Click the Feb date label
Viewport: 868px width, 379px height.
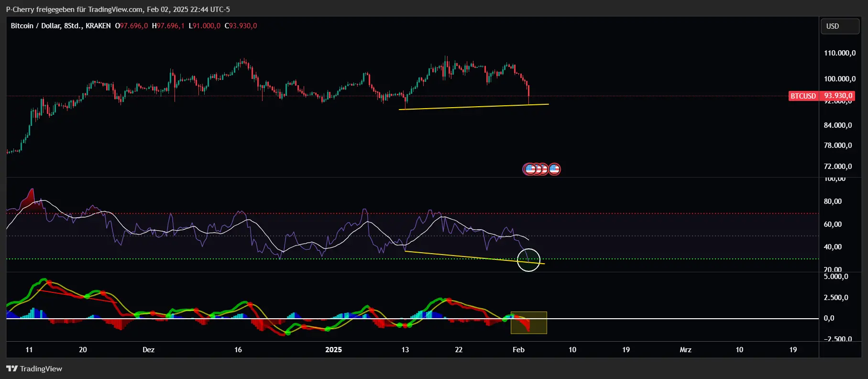tap(518, 350)
